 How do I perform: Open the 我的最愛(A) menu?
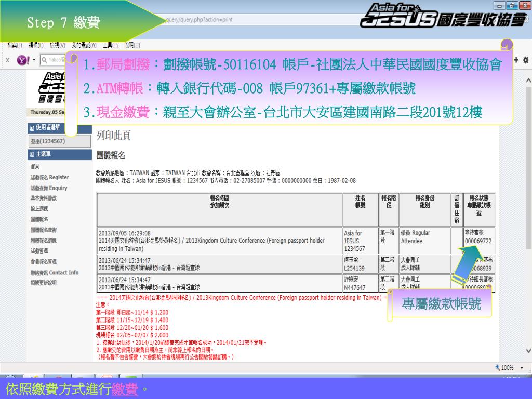coord(84,45)
